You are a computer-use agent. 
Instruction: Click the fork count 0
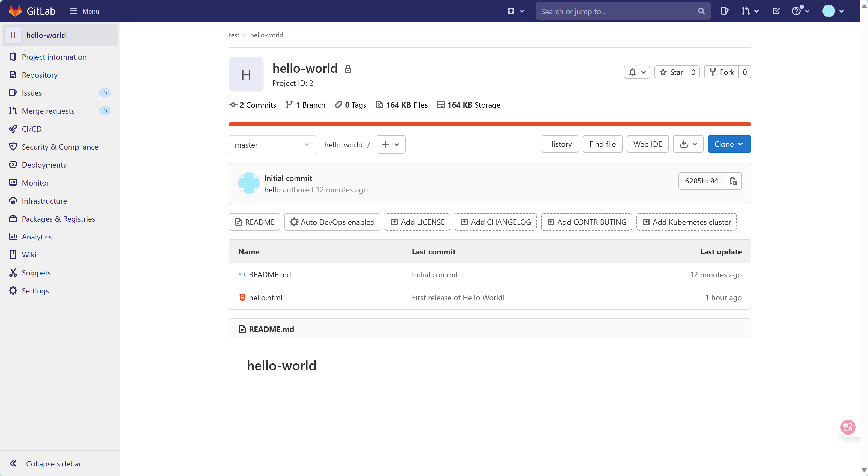tap(745, 72)
